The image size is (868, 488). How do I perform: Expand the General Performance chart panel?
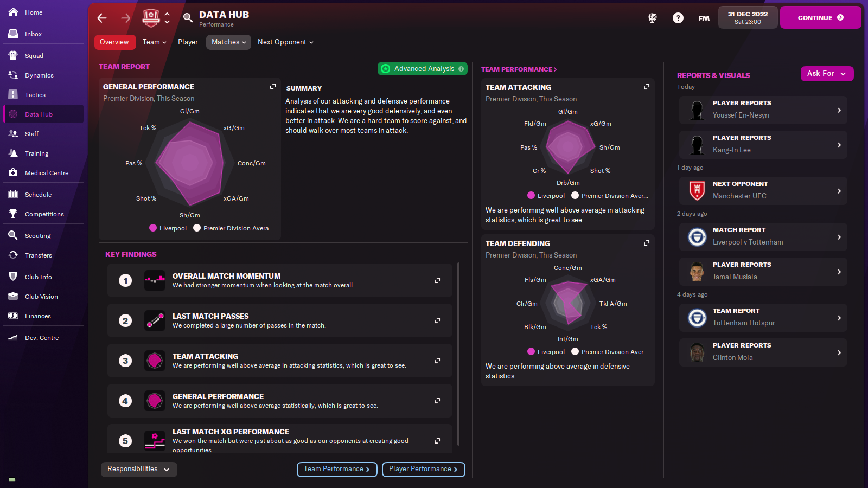(x=273, y=86)
